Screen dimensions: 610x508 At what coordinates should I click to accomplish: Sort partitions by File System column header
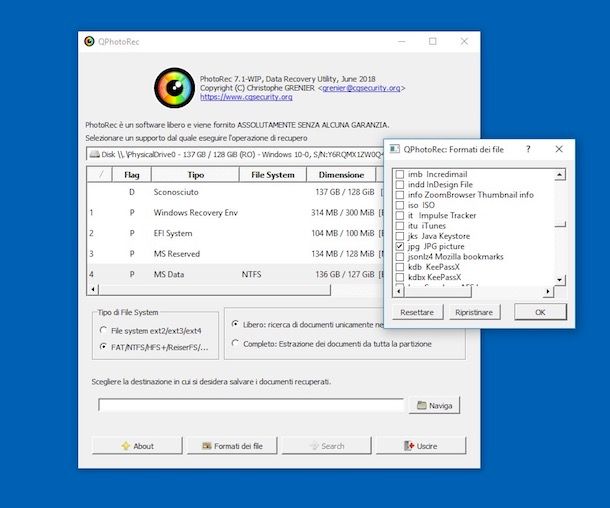click(x=273, y=175)
